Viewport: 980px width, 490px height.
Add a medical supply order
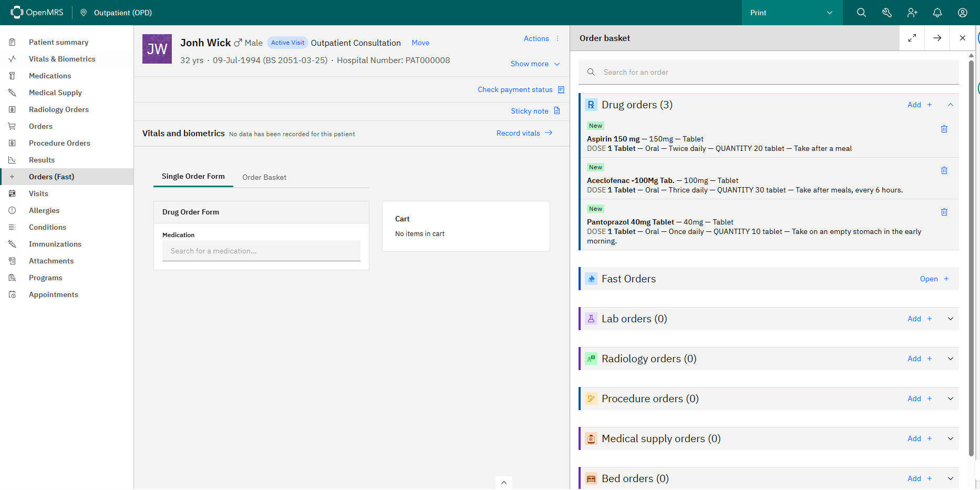pyautogui.click(x=920, y=438)
